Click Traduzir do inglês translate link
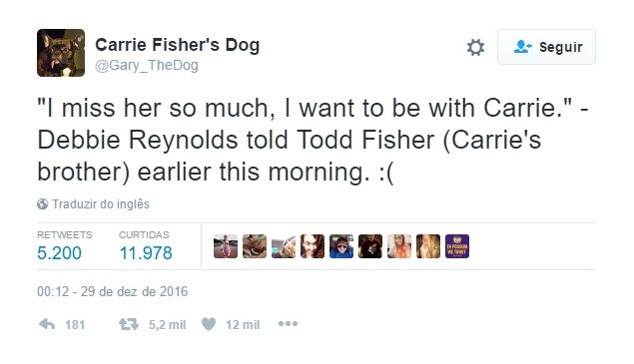This screenshot has height=364, width=634. coord(101,204)
